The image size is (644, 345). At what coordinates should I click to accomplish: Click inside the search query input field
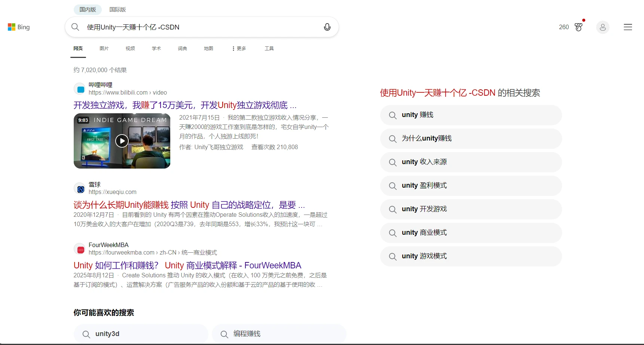tap(202, 27)
